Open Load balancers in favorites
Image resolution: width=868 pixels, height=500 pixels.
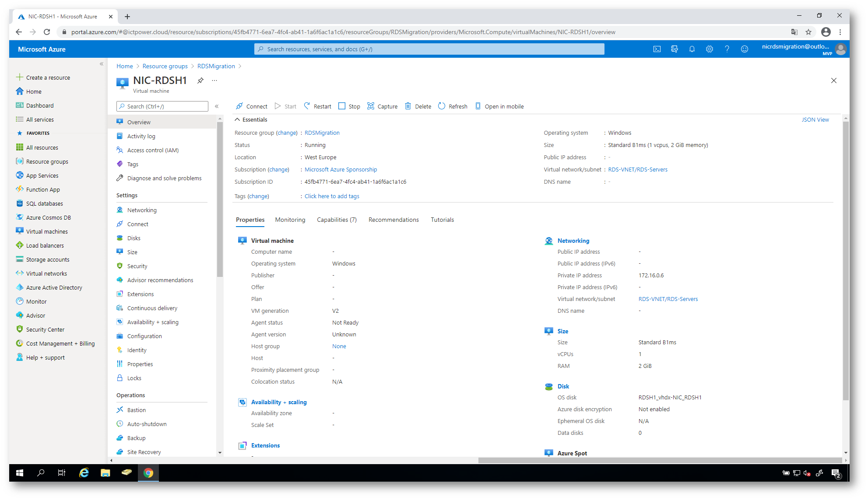(40, 245)
